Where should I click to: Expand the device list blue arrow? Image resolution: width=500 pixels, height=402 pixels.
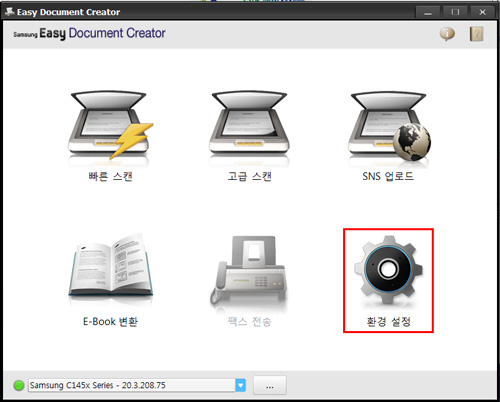click(x=240, y=385)
